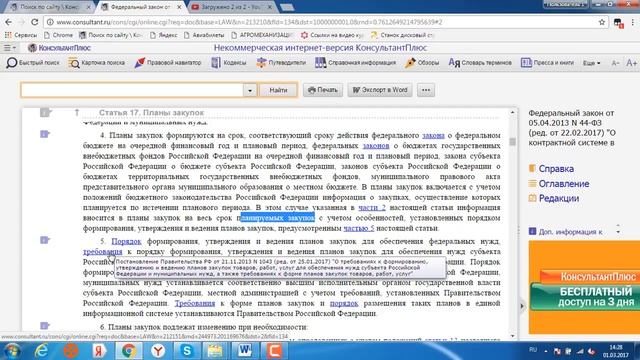
Task: Open the закона link in paragraph 4
Action: (x=433, y=135)
